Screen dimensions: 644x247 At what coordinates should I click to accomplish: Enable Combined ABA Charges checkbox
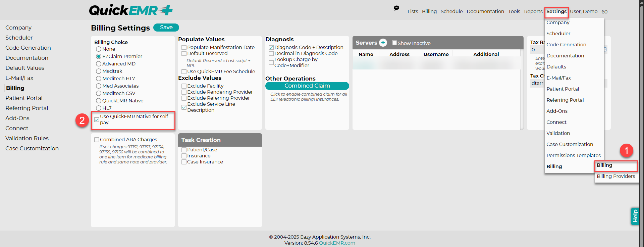pyautogui.click(x=97, y=140)
